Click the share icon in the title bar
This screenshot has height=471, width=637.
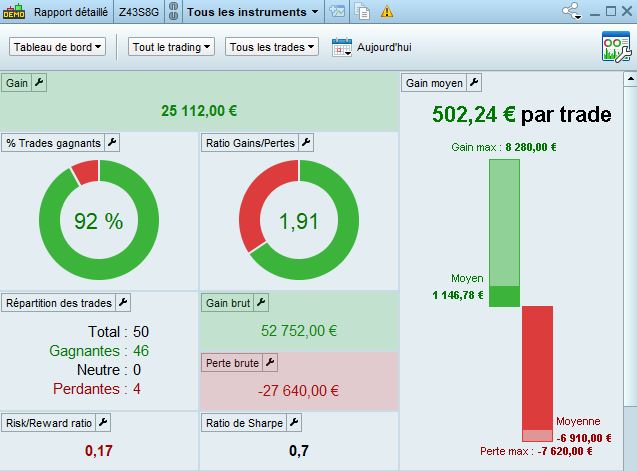(572, 11)
